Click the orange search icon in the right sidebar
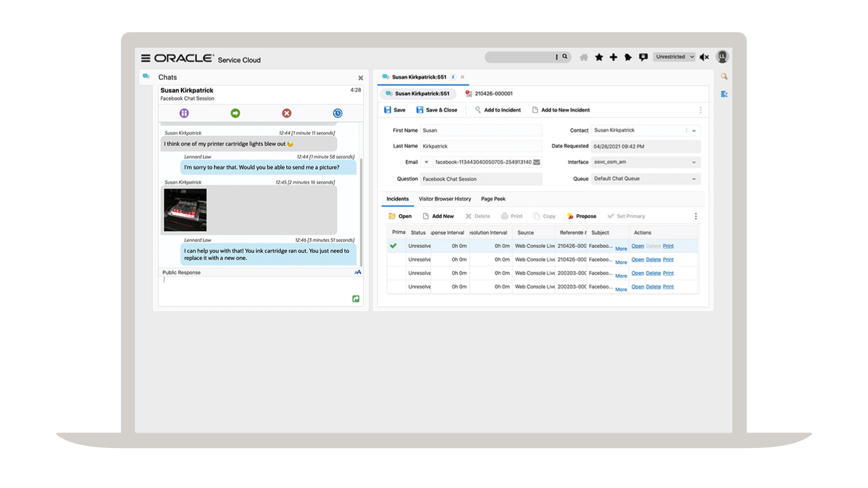This screenshot has height=488, width=868. (724, 77)
